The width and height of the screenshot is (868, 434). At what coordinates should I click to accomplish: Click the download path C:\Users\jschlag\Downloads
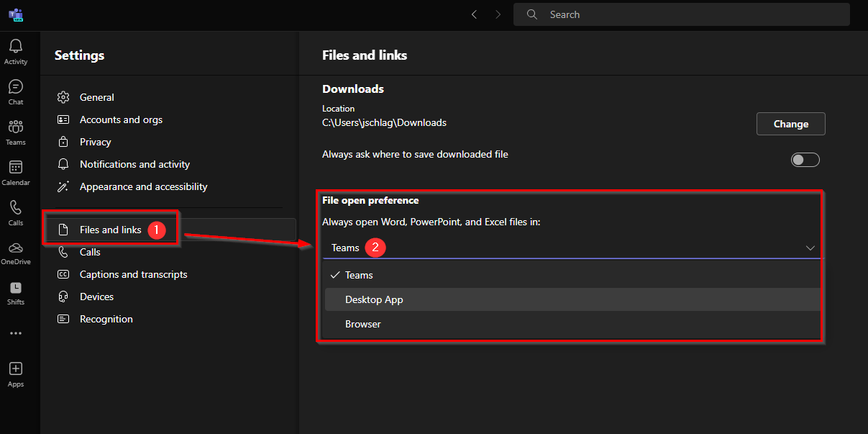click(x=384, y=123)
